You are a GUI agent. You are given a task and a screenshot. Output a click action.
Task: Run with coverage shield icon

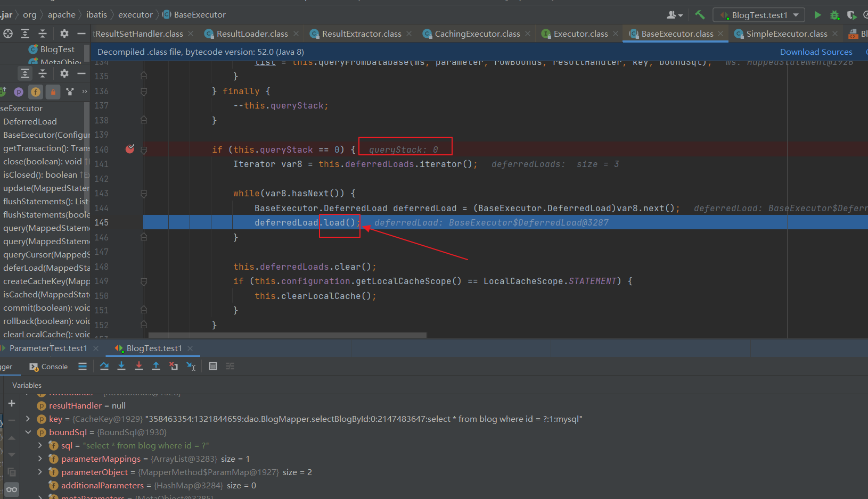tap(851, 15)
